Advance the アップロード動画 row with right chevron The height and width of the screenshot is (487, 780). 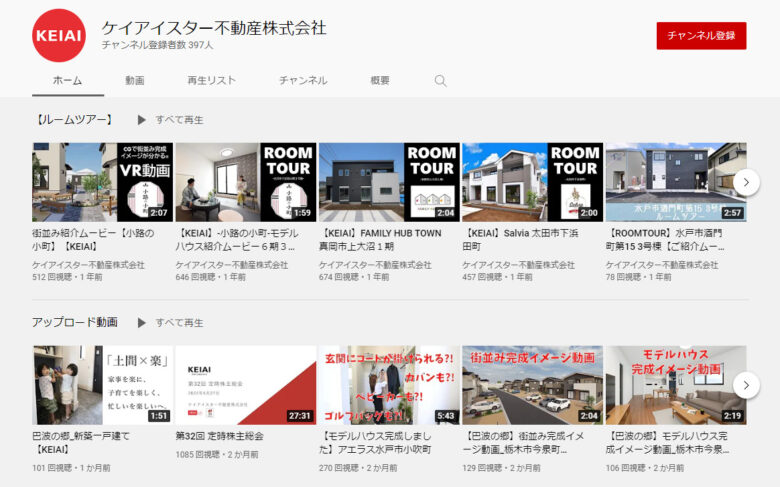pos(746,385)
